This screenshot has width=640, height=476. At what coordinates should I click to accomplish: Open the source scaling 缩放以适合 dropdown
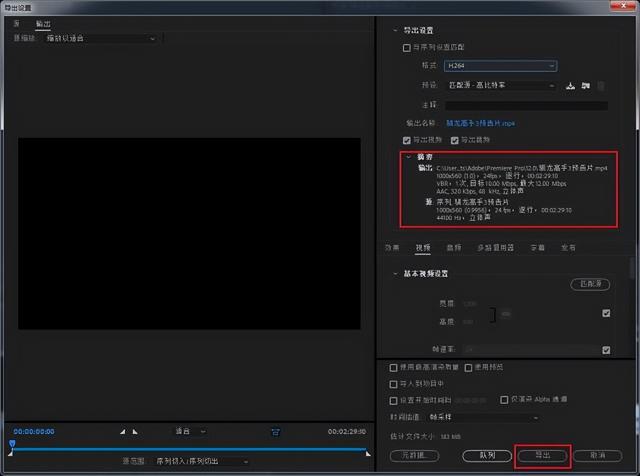(101, 38)
